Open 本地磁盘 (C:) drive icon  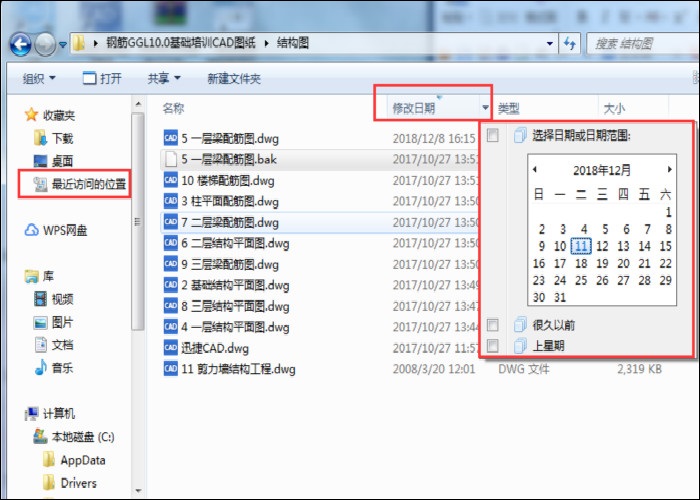click(x=40, y=436)
